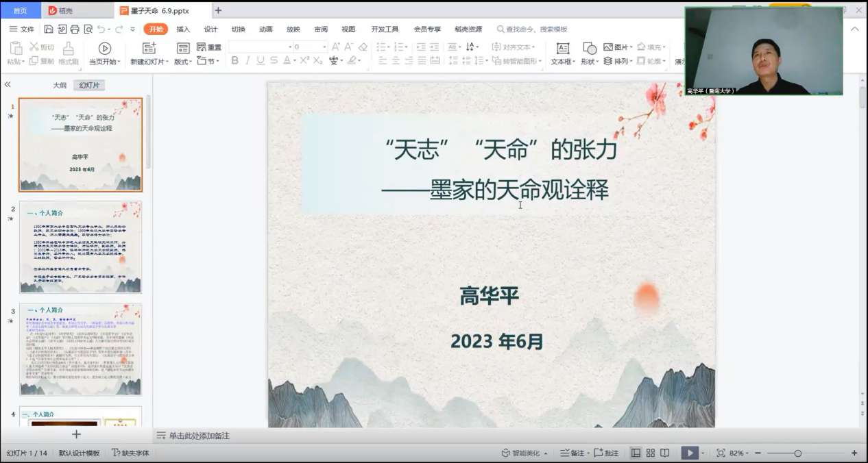The height and width of the screenshot is (463, 868).
Task: Toggle bold formatting
Action: click(x=234, y=61)
